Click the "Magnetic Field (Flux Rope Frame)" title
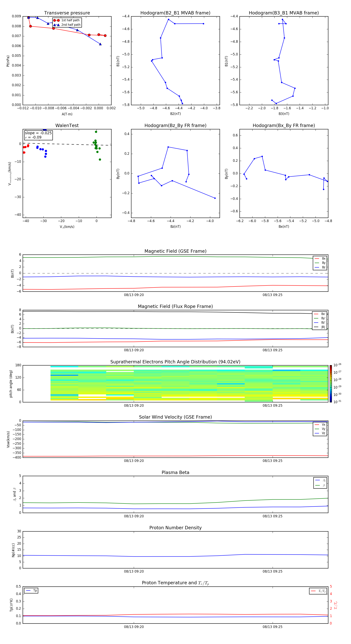This screenshot has width=351, height=644. coord(175,307)
